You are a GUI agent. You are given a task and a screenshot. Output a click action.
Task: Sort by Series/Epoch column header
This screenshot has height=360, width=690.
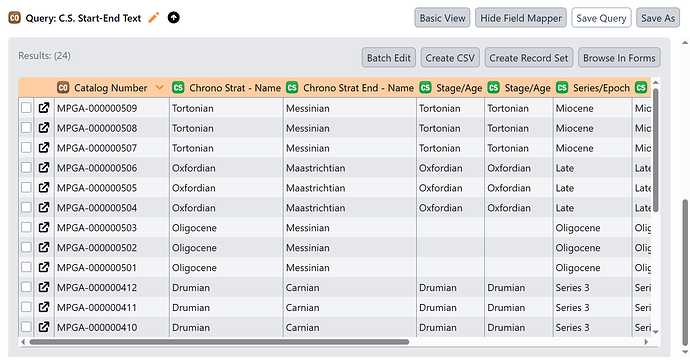pyautogui.click(x=601, y=88)
